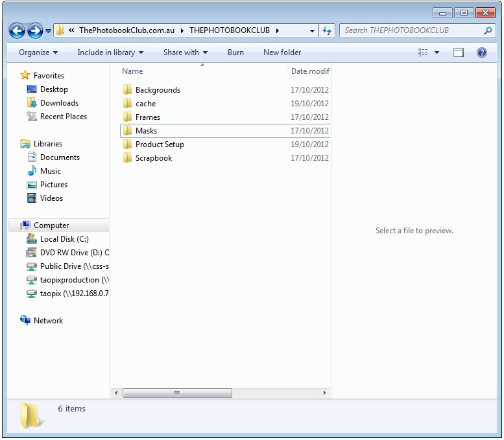
Task: Select the Backgrounds folder icon
Action: tap(127, 89)
